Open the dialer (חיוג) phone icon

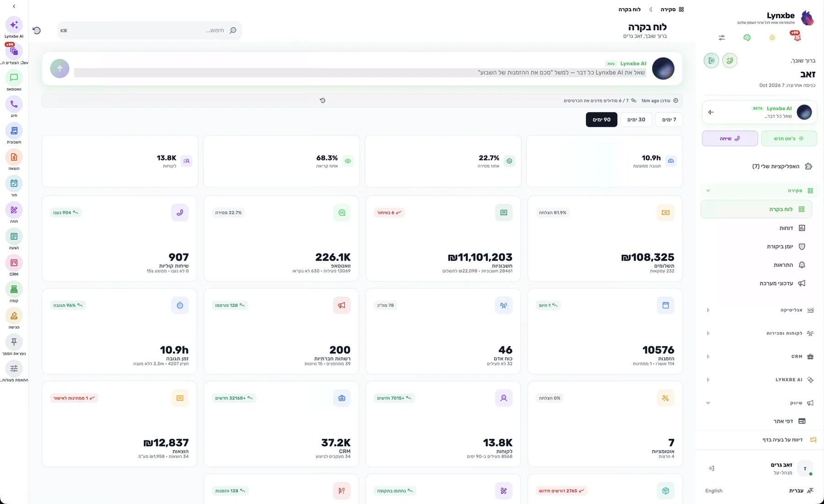(x=14, y=104)
